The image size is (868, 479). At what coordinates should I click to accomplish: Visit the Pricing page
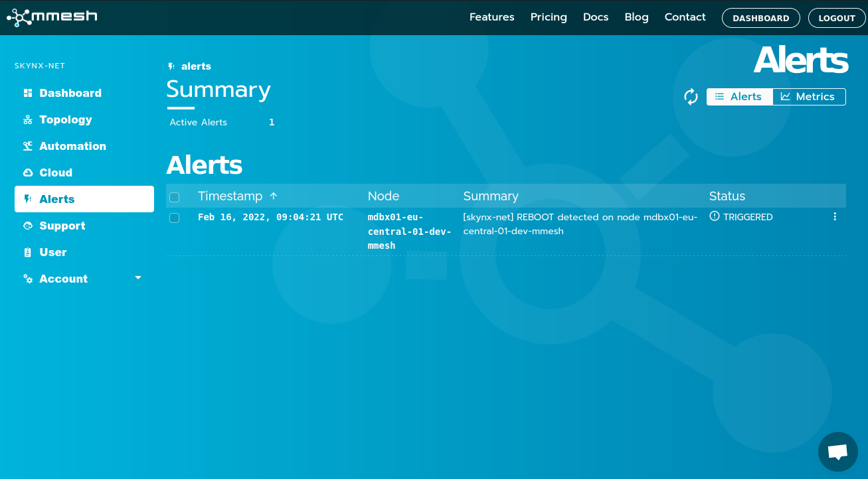coord(549,17)
